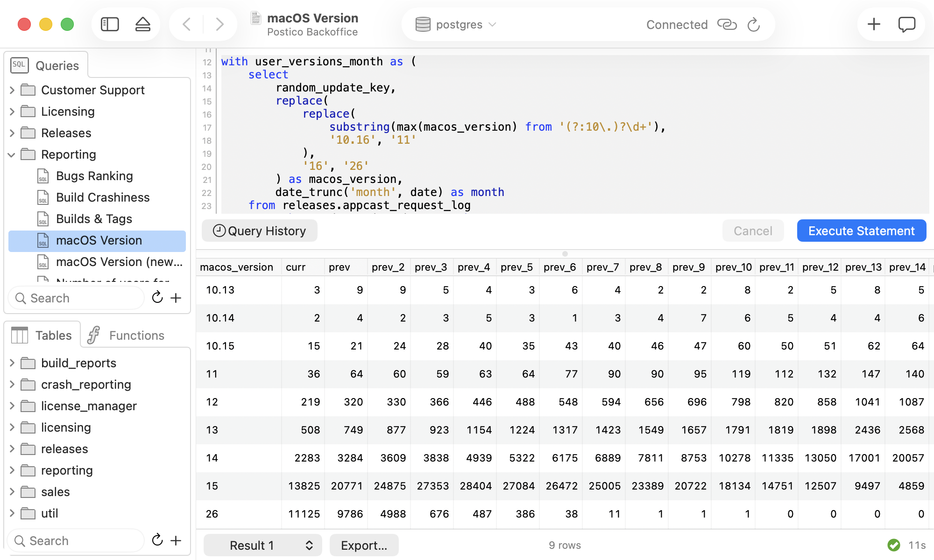Switch to the Functions tab
The image size is (934, 560).
click(x=127, y=335)
